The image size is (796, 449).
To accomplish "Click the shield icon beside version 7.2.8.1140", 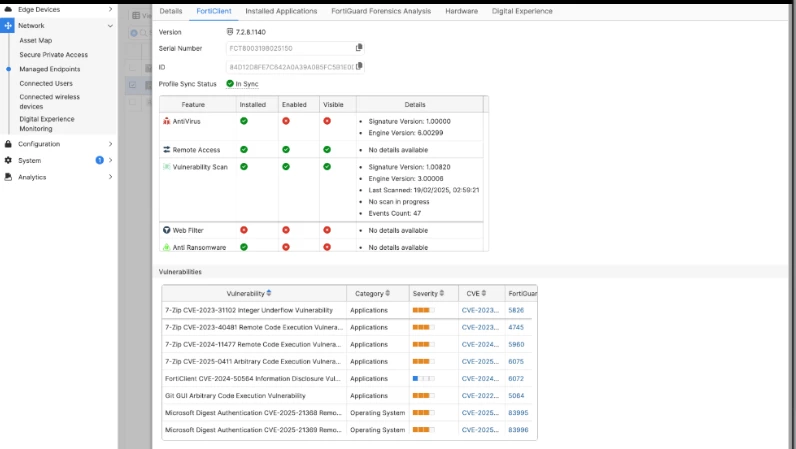I will tap(229, 31).
